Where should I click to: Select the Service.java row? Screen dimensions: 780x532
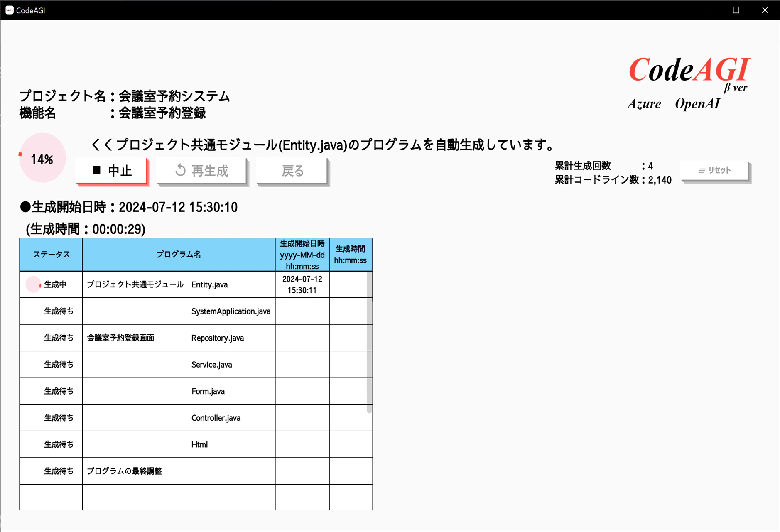[x=196, y=364]
